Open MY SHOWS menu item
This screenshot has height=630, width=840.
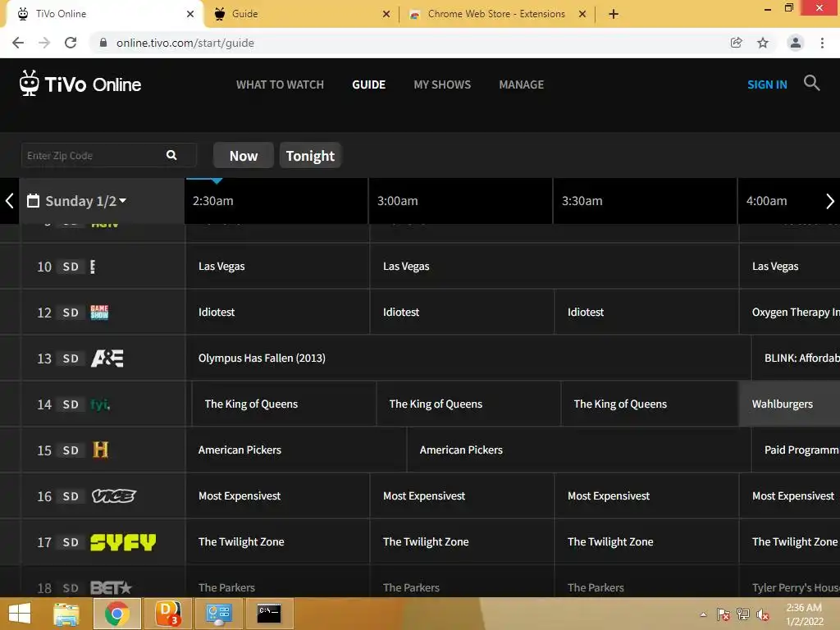click(442, 84)
